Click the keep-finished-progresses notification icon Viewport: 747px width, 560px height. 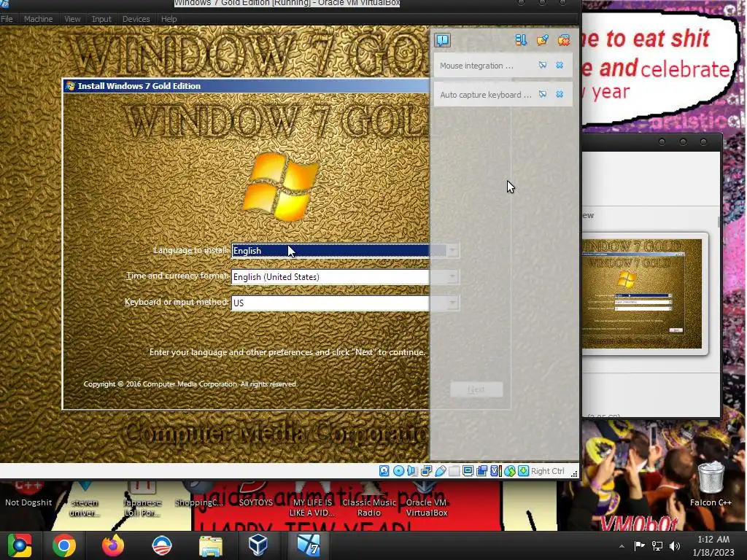pos(542,40)
